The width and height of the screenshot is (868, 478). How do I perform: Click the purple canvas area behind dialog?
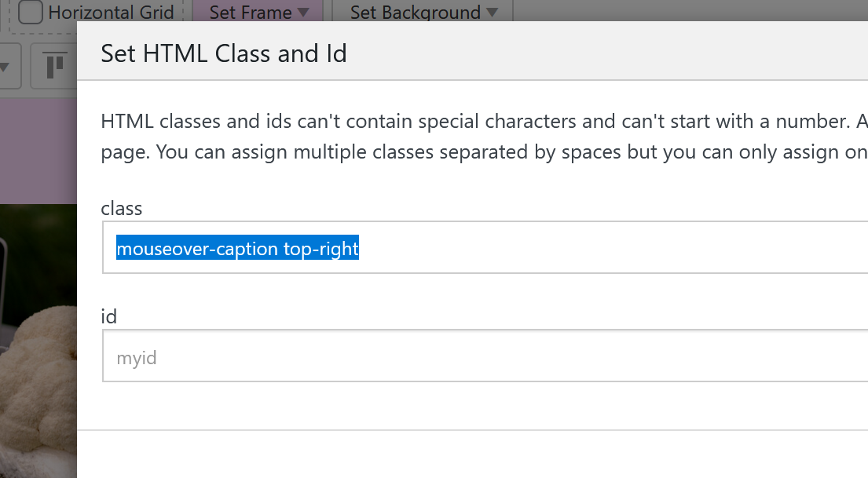pos(38,149)
